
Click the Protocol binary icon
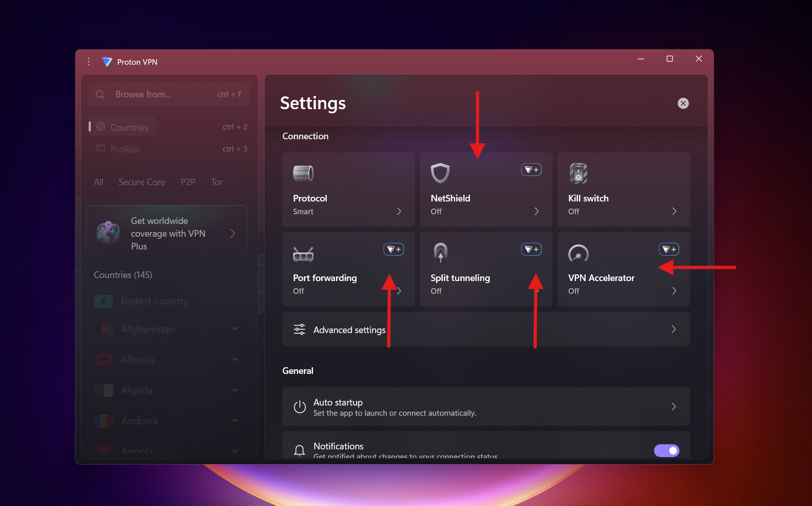click(303, 173)
